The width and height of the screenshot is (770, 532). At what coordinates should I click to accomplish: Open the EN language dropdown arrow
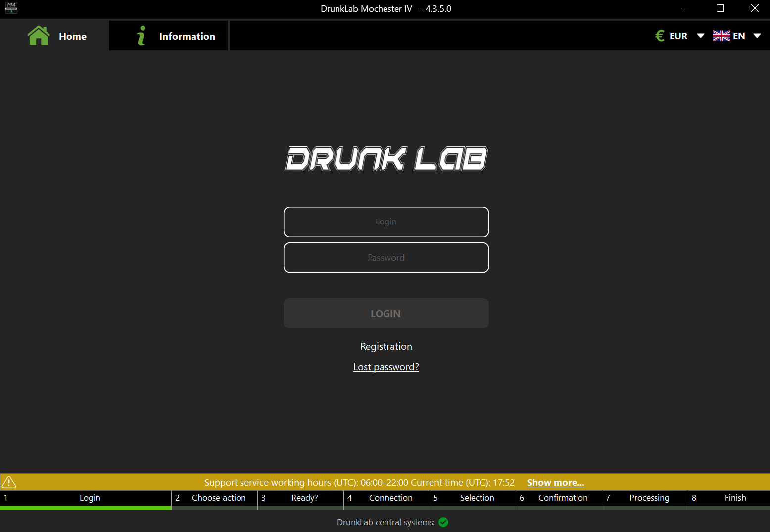(757, 36)
